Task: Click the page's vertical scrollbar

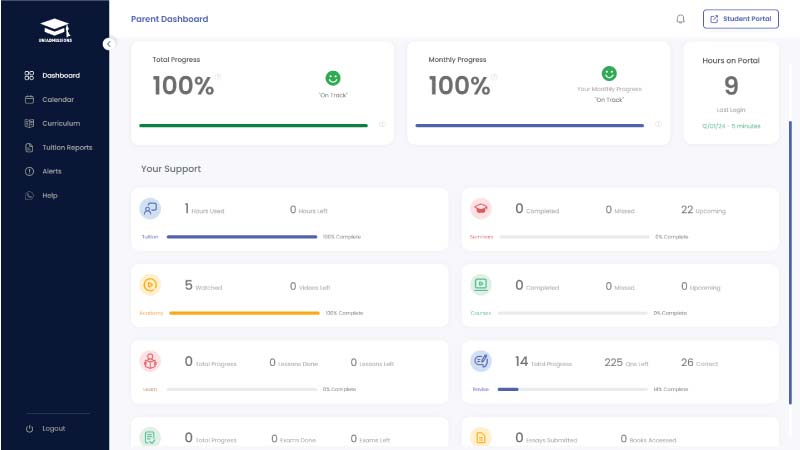Action: pyautogui.click(x=790, y=263)
